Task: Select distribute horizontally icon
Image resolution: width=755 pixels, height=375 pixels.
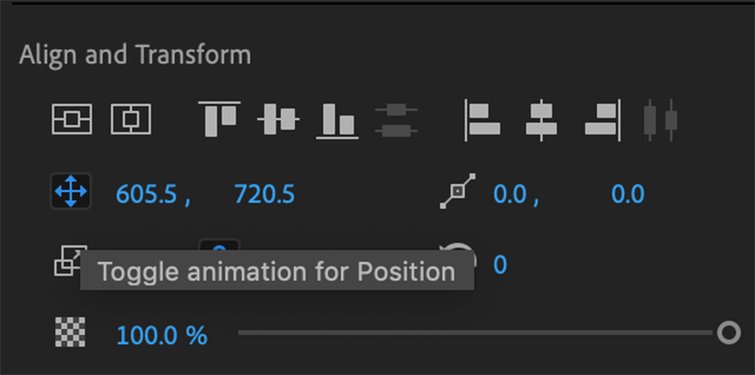Action: coord(661,120)
